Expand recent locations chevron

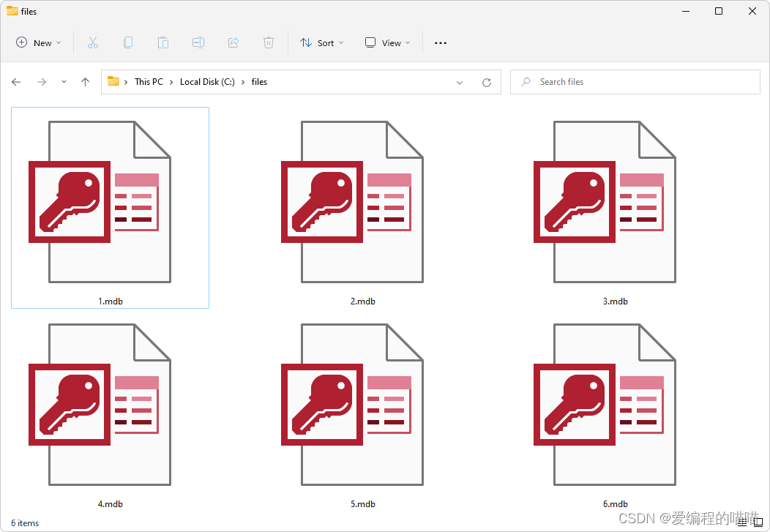click(x=64, y=82)
